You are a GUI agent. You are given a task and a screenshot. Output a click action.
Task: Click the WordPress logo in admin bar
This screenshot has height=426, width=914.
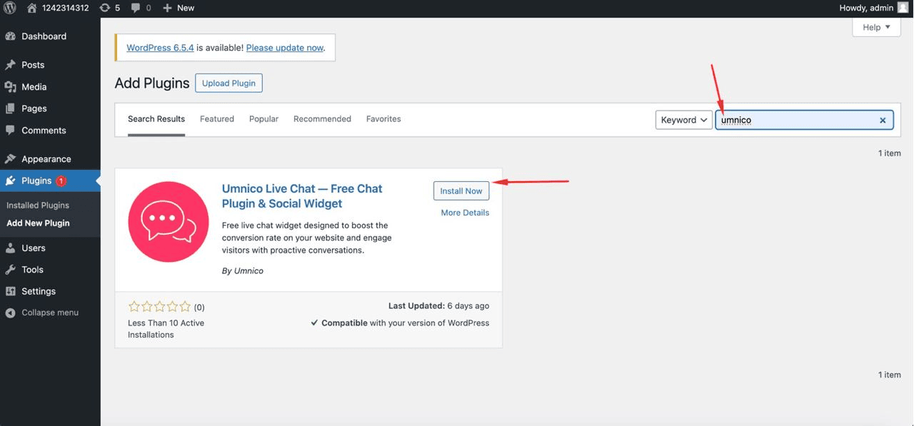[11, 8]
